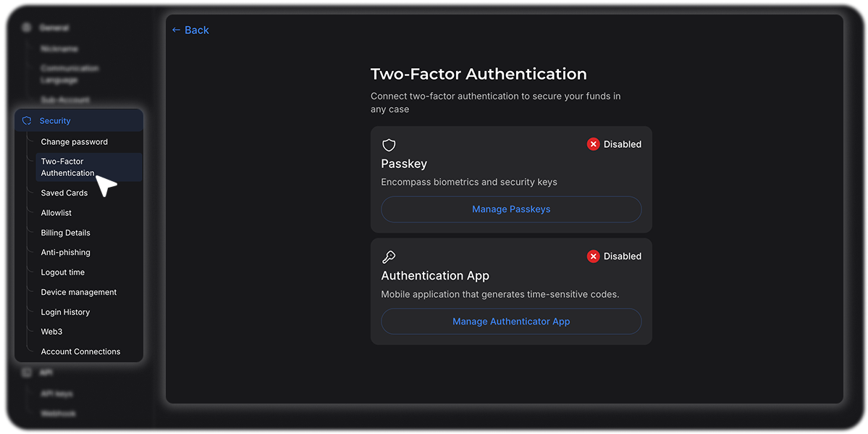Open Saved Cards section
The image size is (868, 434).
[64, 193]
